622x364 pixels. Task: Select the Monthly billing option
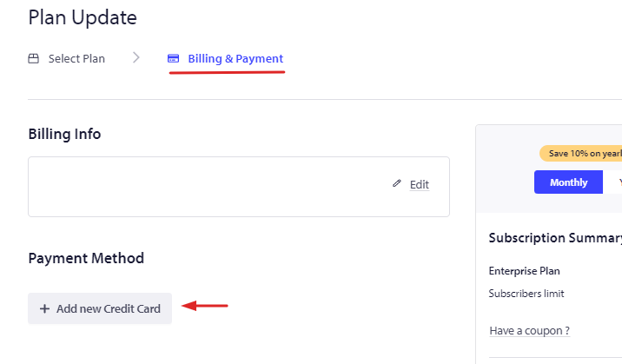click(x=568, y=182)
